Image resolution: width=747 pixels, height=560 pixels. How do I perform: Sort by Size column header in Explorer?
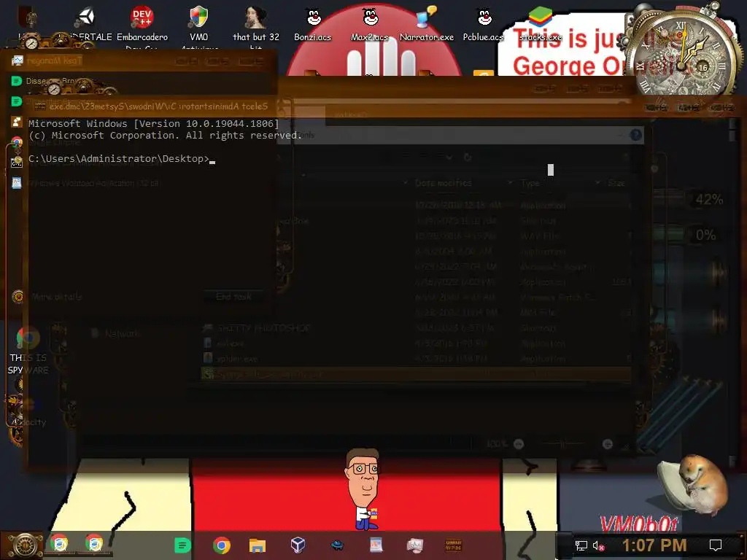[616, 183]
